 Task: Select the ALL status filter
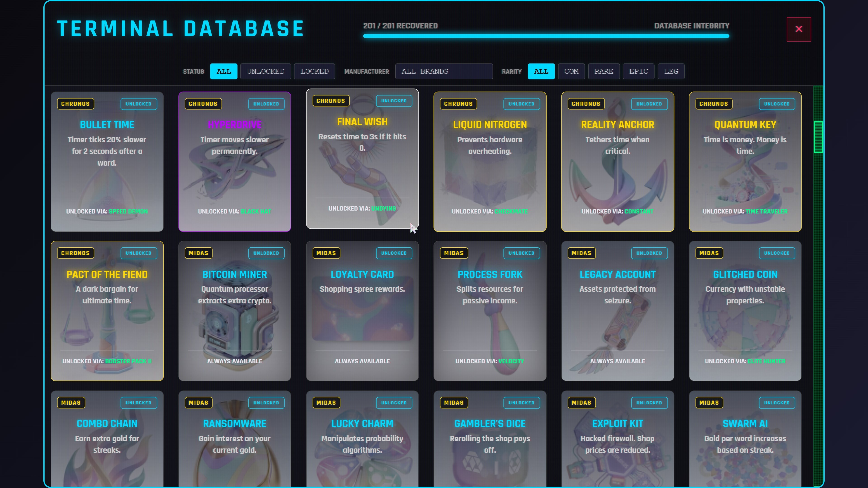point(224,71)
